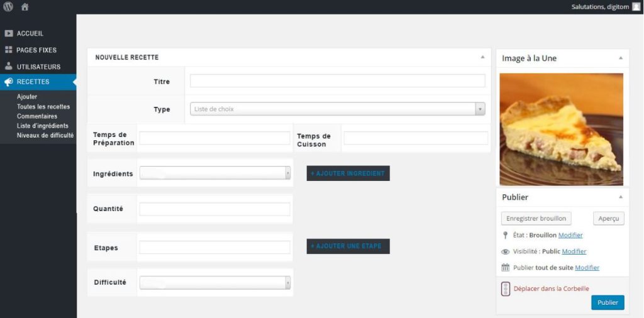The height and width of the screenshot is (318, 644).
Task: Click the Pages Fixes grid icon
Action: [x=9, y=50]
